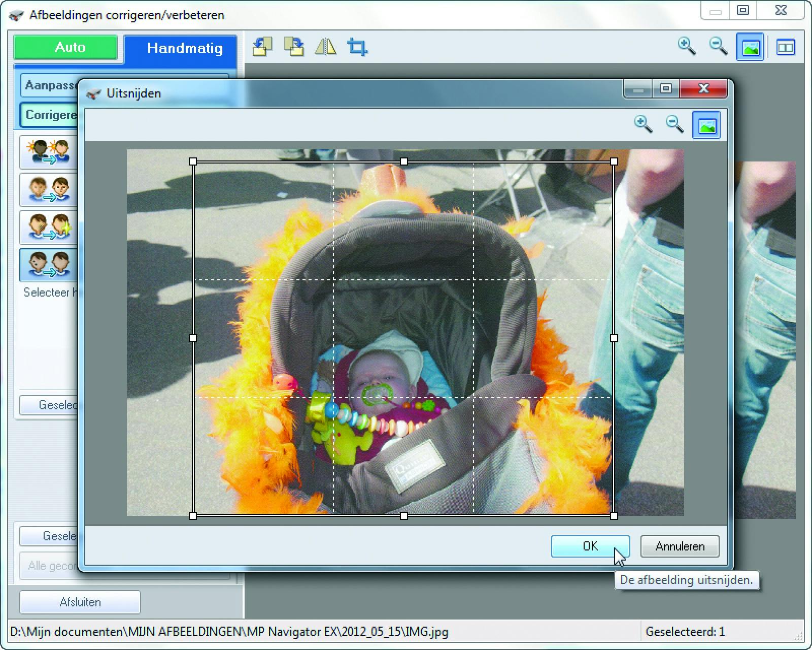Switch to the Auto tab
812x650 pixels.
(x=66, y=48)
